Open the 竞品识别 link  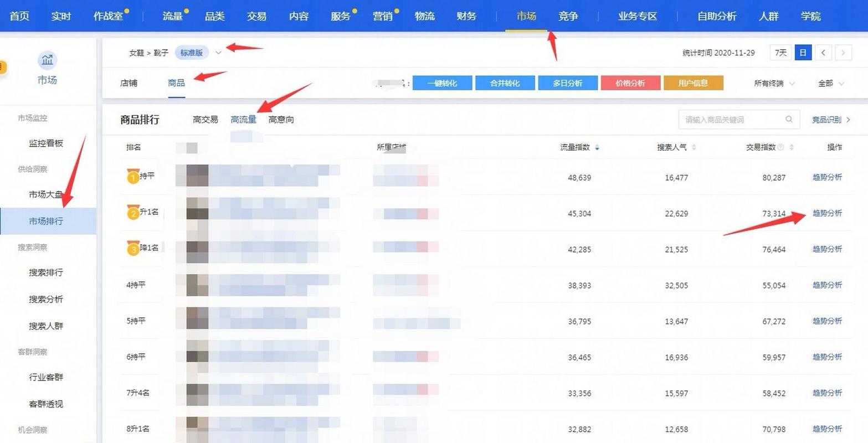click(831, 120)
